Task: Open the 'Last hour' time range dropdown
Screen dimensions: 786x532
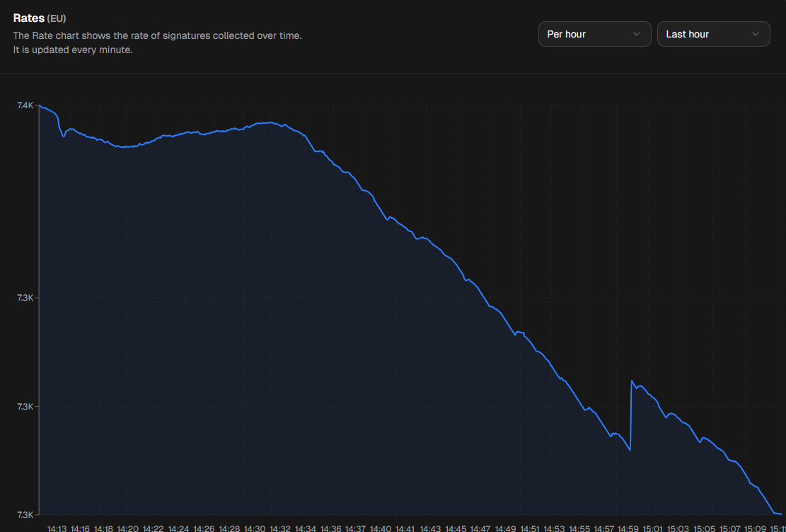Action: tap(713, 34)
